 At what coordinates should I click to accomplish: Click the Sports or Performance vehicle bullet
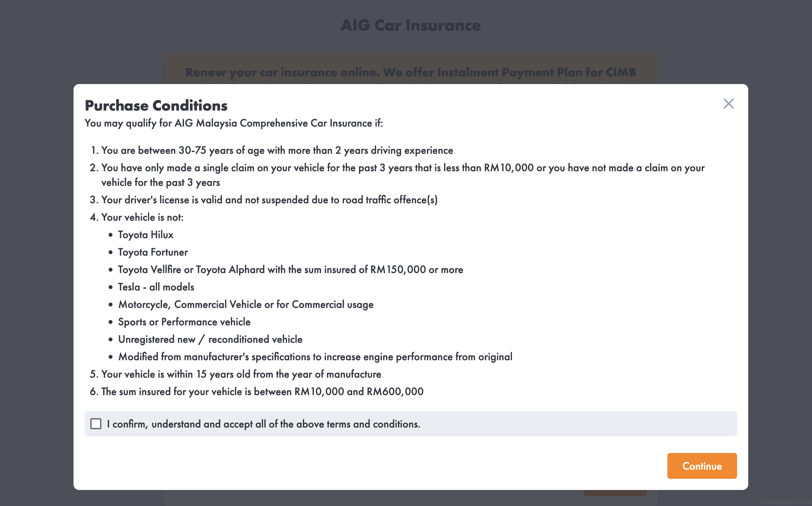184,322
